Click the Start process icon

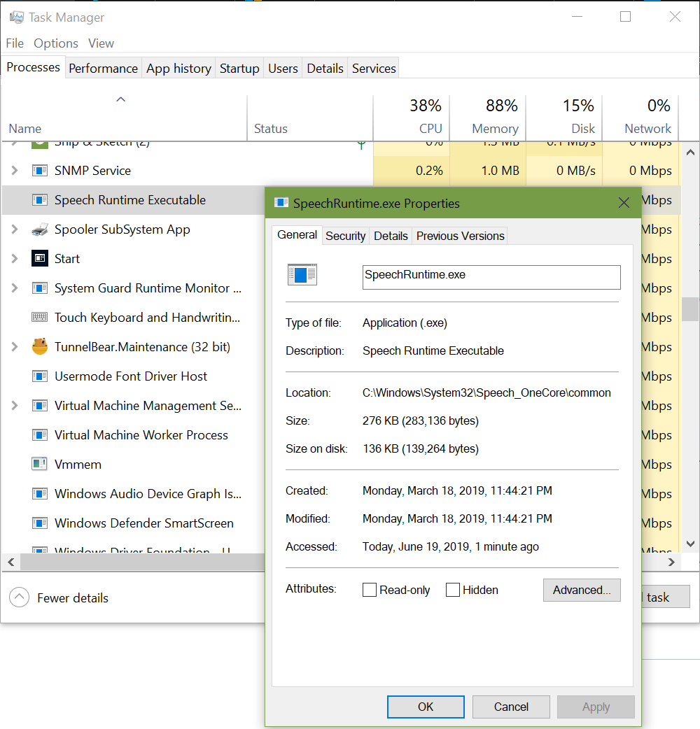pos(40,258)
